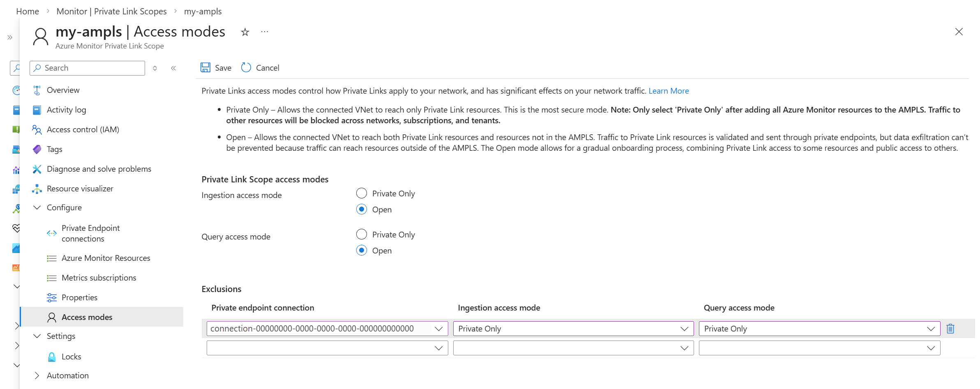The height and width of the screenshot is (389, 980).
Task: Click the Locks padlock icon
Action: (52, 357)
